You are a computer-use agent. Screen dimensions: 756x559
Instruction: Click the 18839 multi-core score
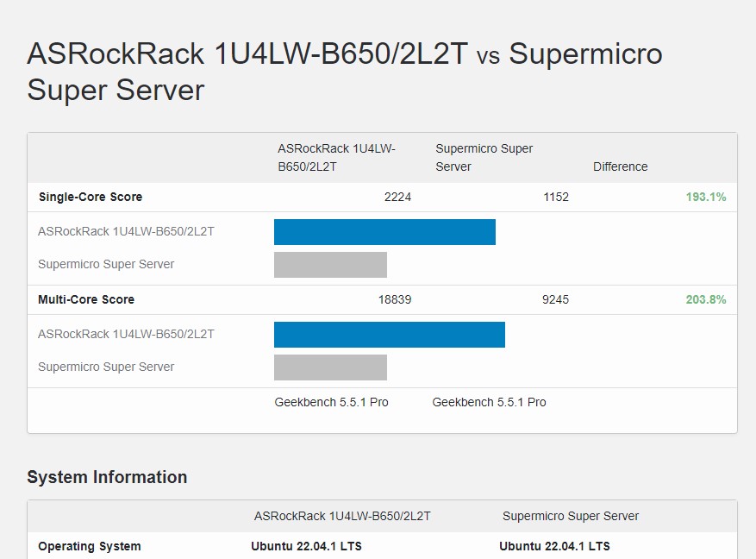click(394, 299)
